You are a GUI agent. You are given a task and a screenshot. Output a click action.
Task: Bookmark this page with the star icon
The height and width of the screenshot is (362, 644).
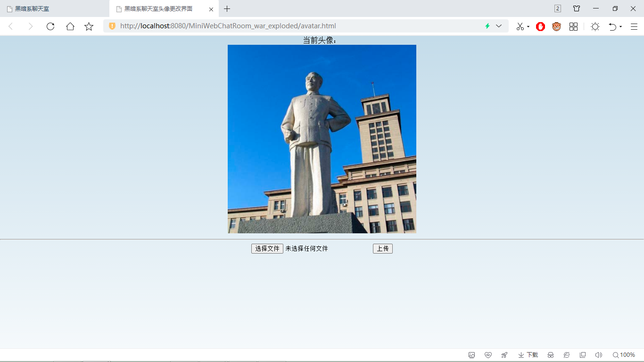(89, 26)
